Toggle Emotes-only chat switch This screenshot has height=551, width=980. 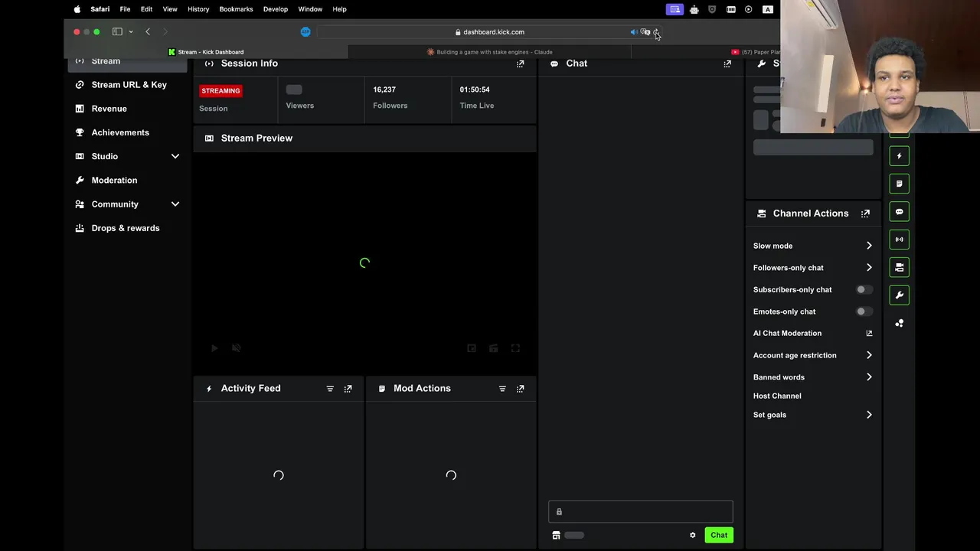tap(864, 311)
